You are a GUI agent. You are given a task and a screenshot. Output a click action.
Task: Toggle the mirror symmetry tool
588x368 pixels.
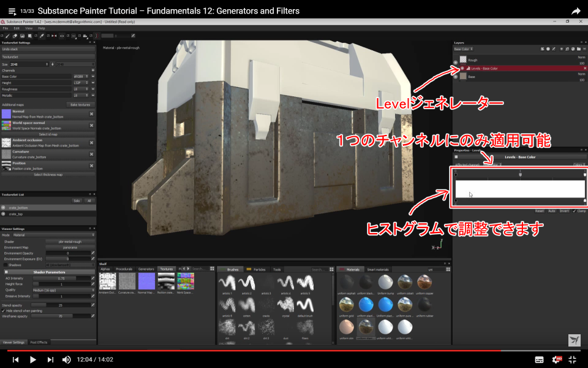coord(54,36)
